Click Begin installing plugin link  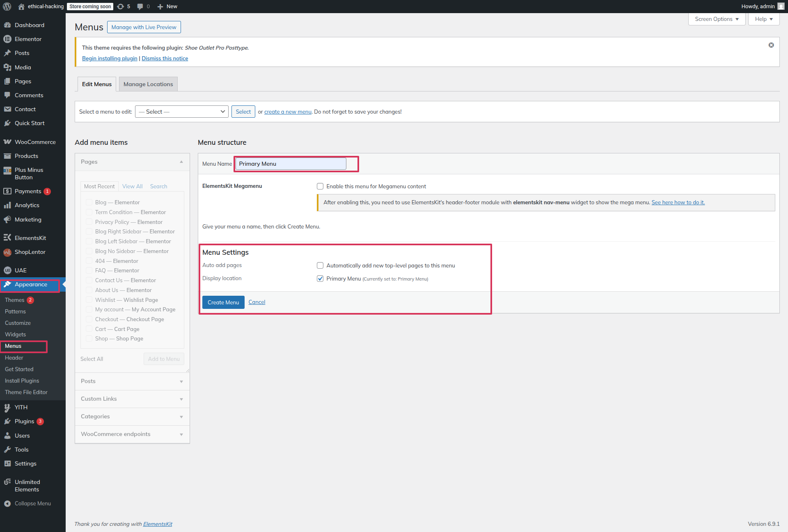[x=110, y=58]
